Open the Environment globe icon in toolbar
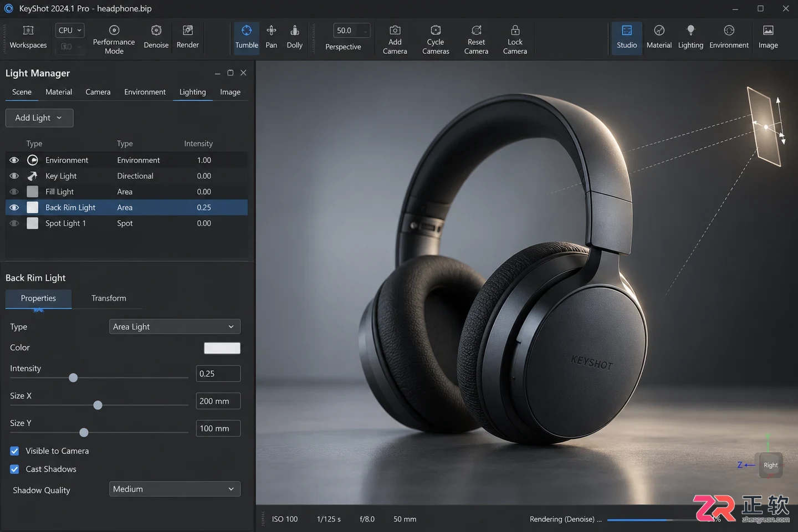The image size is (798, 532). point(729,30)
